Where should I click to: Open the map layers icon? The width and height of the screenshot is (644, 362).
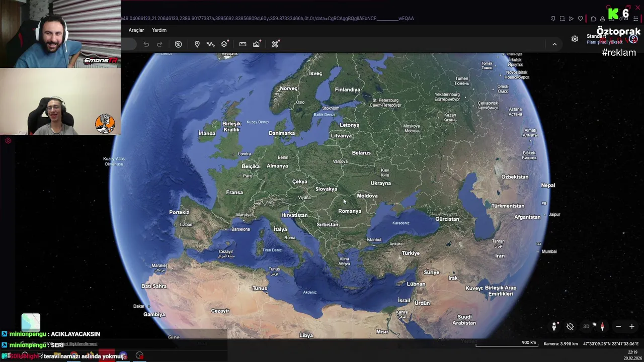[224, 44]
